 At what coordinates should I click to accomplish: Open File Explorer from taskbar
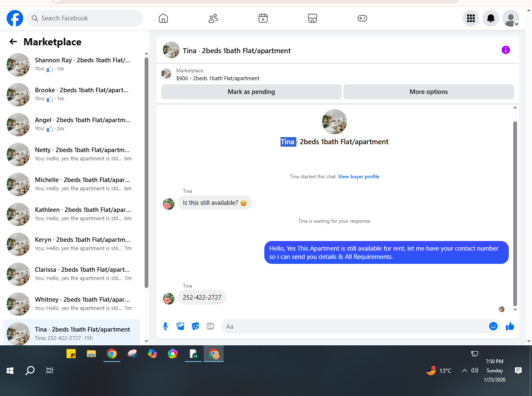[91, 354]
